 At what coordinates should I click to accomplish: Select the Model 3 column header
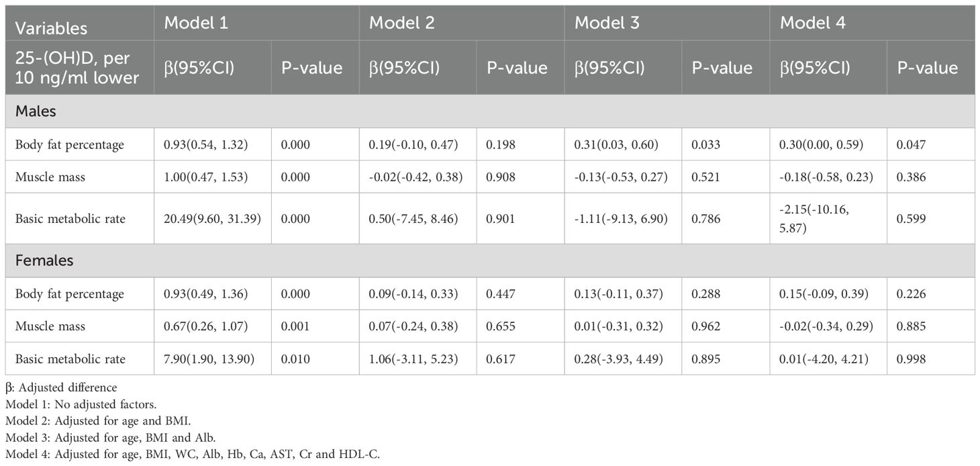point(607,23)
